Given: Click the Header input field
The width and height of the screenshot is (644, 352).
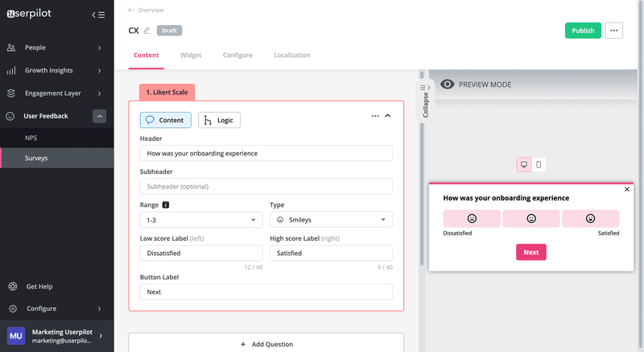Looking at the screenshot, I should pos(266,153).
